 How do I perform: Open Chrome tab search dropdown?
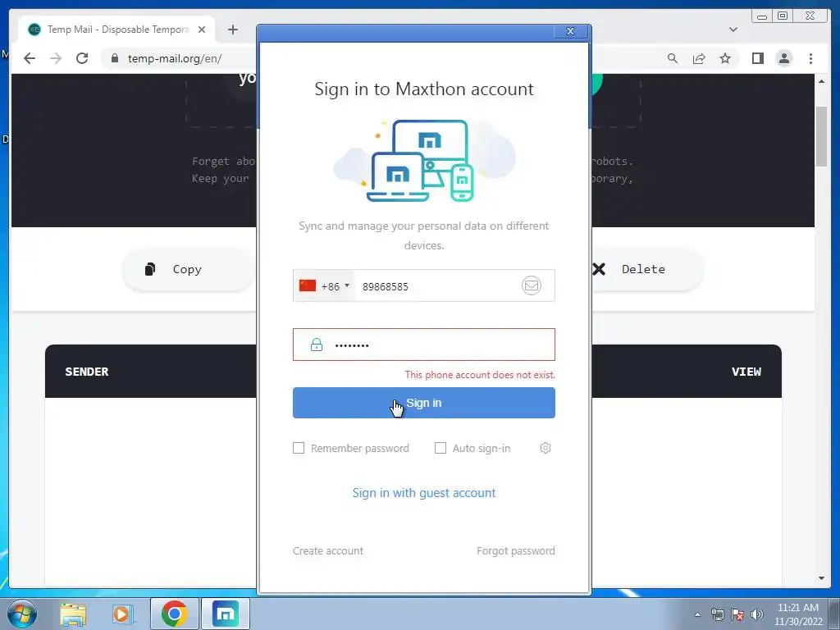pyautogui.click(x=733, y=30)
